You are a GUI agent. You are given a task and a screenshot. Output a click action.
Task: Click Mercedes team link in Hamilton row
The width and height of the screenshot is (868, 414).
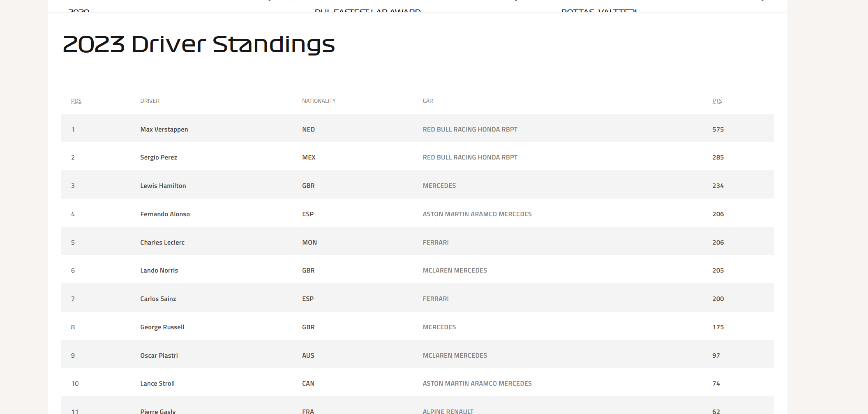[439, 185]
